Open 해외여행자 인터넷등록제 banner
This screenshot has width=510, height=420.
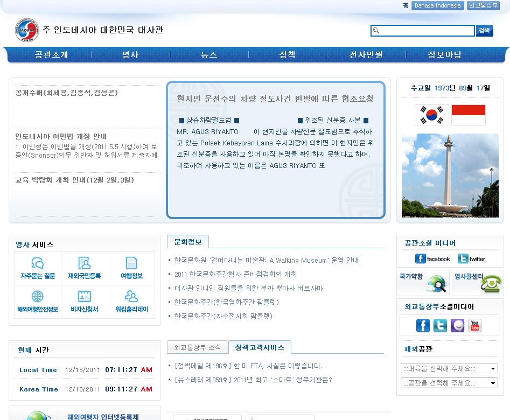(85, 413)
